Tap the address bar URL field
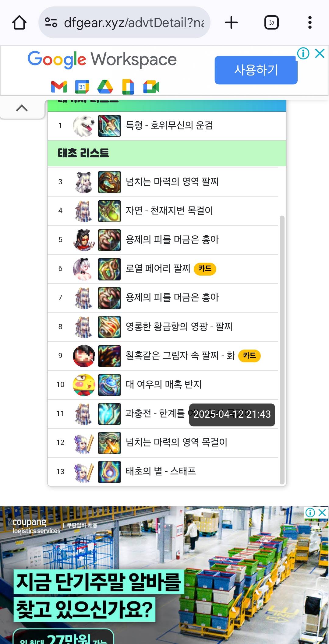329x644 pixels. pos(134,23)
